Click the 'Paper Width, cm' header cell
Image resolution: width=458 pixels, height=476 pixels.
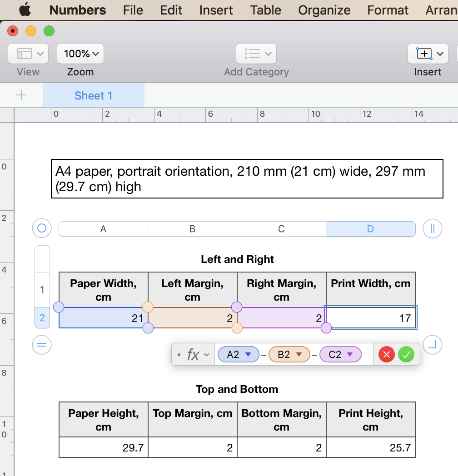pyautogui.click(x=103, y=290)
